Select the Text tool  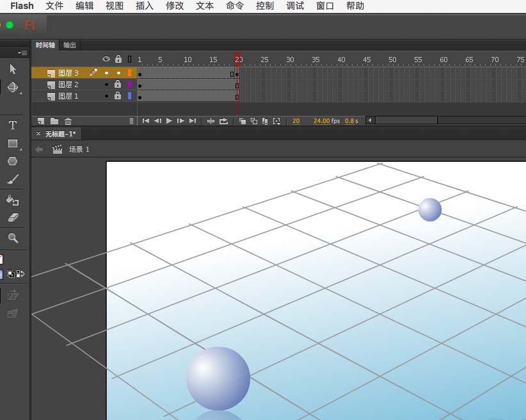coord(13,125)
